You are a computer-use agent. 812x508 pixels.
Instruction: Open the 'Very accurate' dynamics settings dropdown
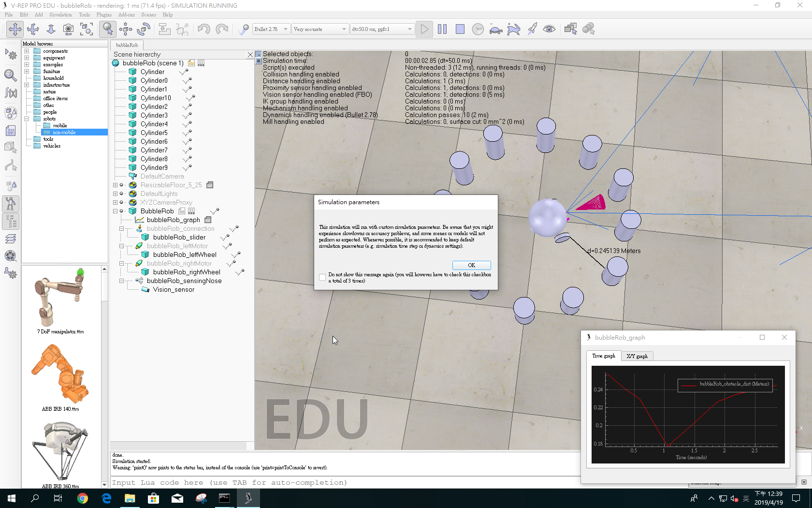tap(319, 29)
